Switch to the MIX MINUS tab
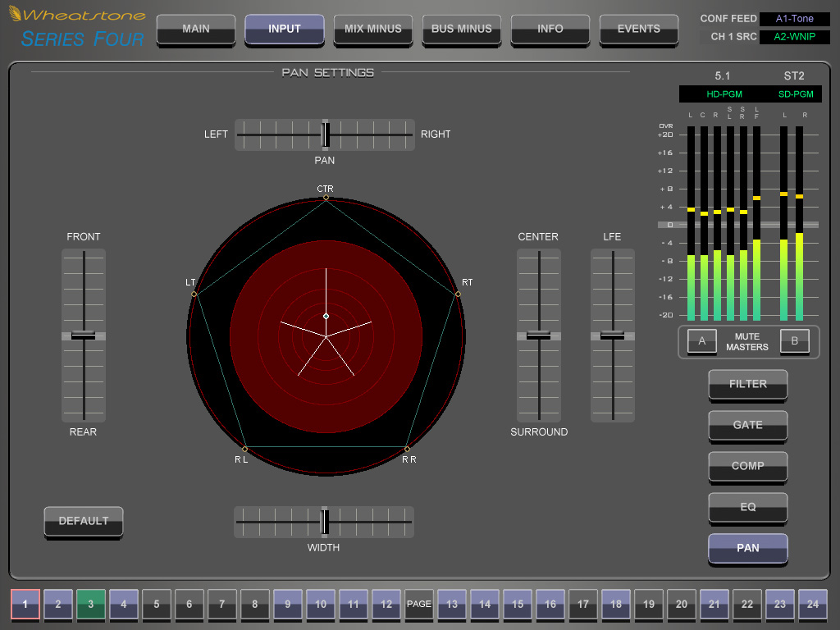The image size is (840, 630). (x=373, y=30)
